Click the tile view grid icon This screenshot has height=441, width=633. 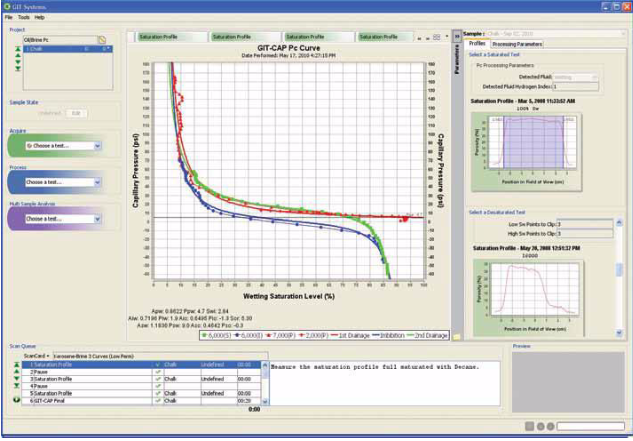click(x=436, y=37)
